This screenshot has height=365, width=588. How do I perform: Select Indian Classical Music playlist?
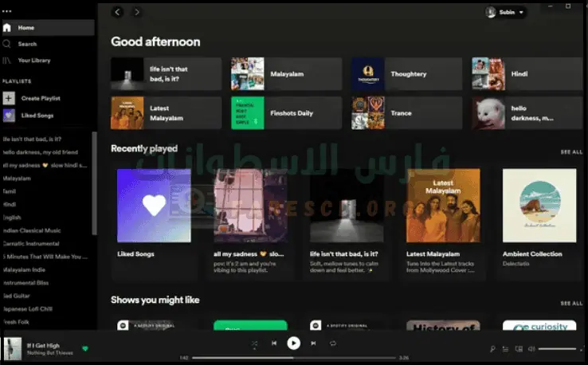32,230
